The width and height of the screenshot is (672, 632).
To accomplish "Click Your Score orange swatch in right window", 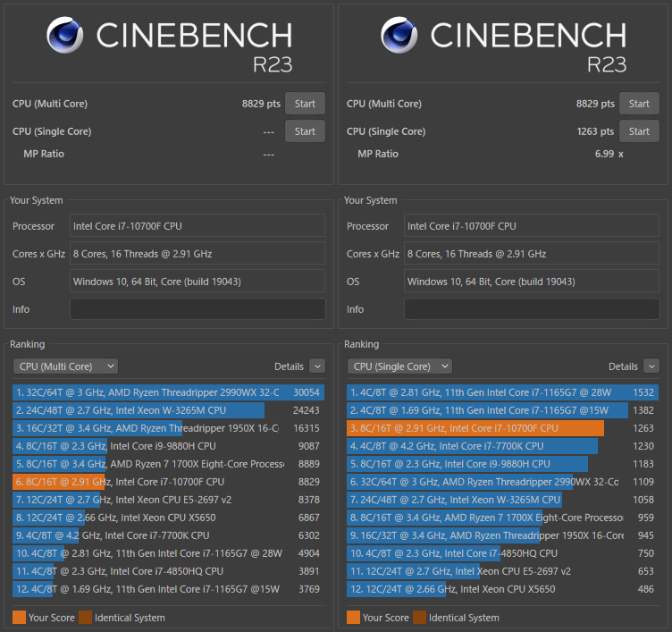I will point(354,618).
